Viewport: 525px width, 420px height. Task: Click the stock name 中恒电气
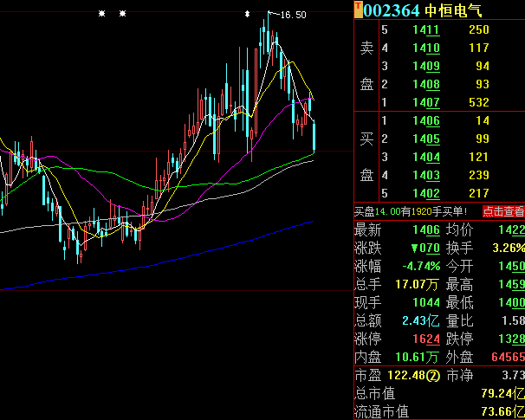click(x=453, y=10)
